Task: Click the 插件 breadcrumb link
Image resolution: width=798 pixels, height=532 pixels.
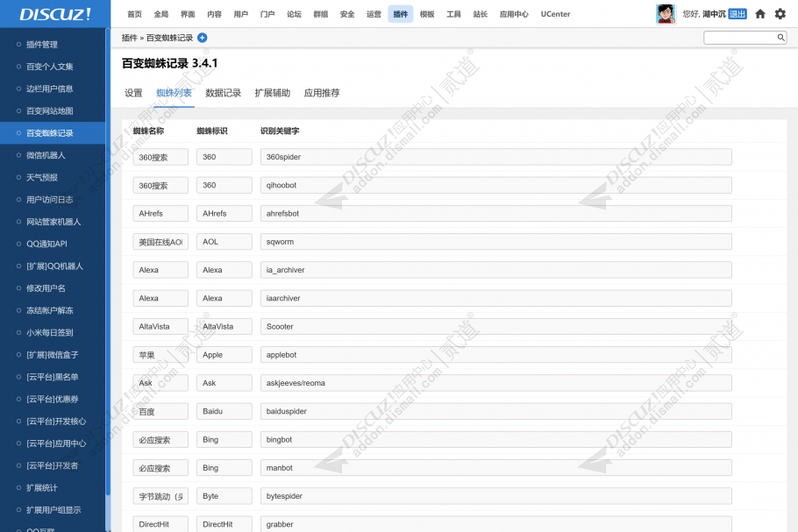Action: click(129, 38)
